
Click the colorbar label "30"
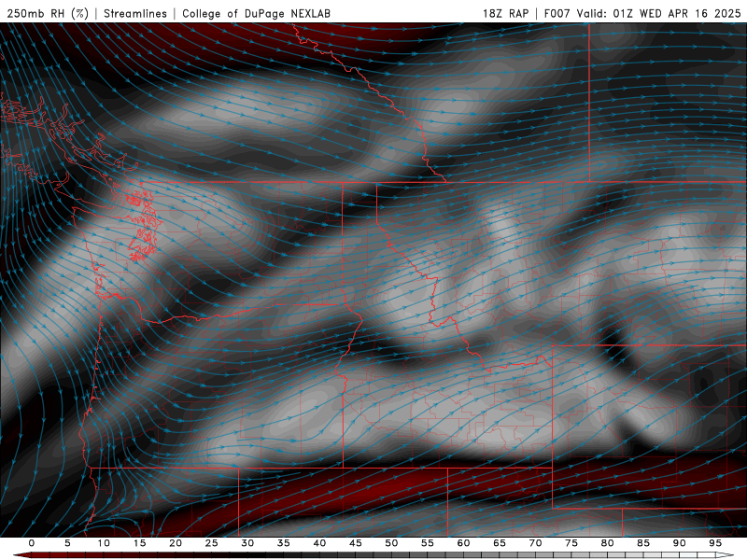[x=247, y=543]
